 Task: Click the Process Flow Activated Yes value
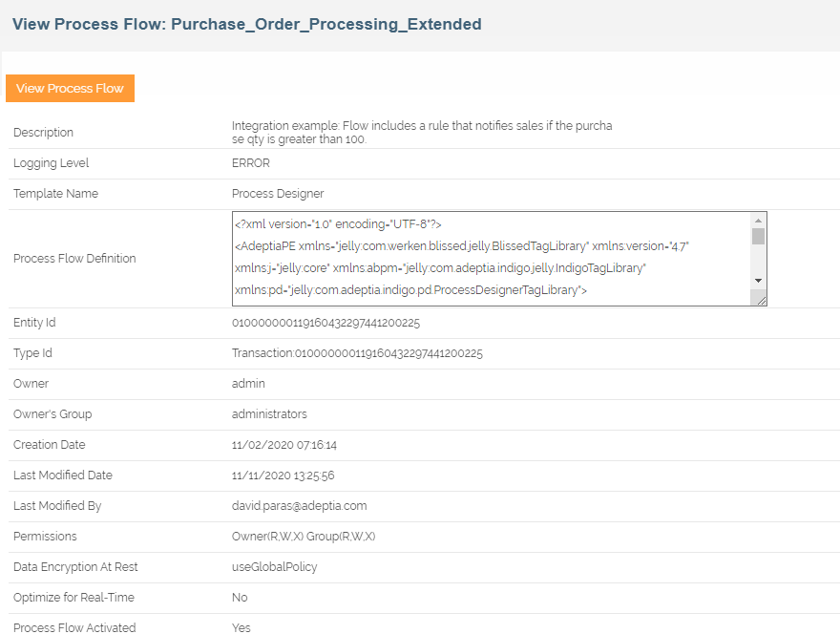click(x=240, y=627)
